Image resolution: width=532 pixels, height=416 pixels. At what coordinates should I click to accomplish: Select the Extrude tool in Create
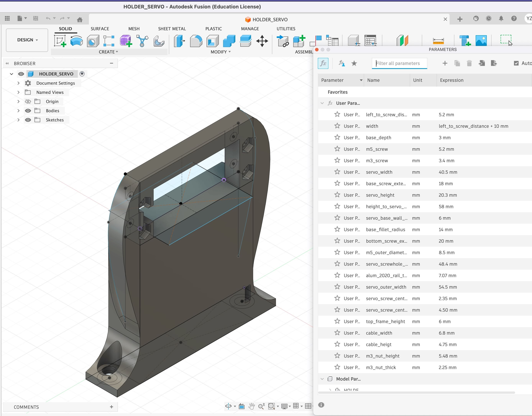tap(76, 41)
